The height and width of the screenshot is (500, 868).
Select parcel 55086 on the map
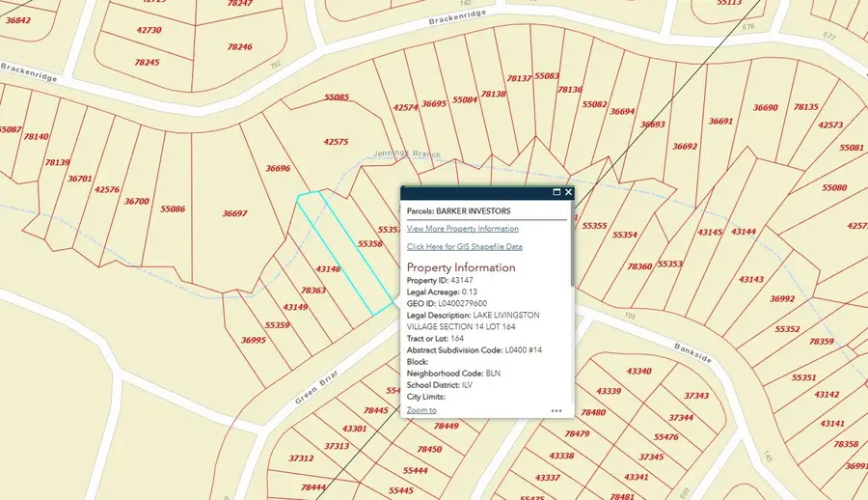[173, 208]
